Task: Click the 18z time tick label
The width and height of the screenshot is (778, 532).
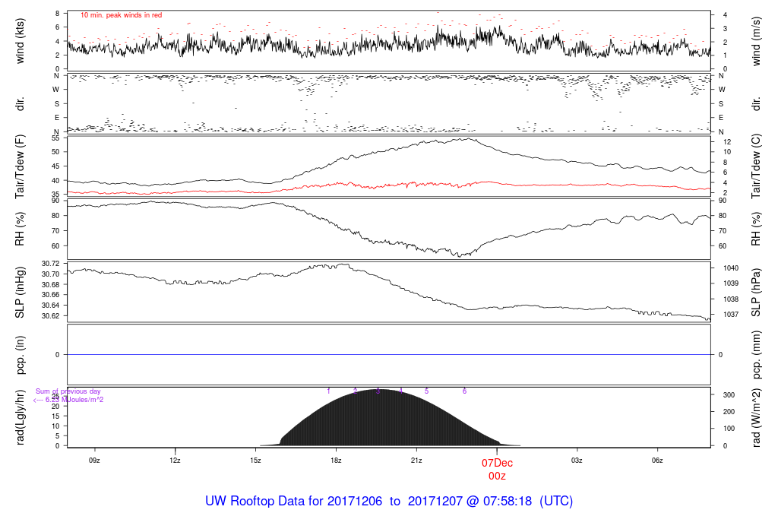Action: [336, 461]
